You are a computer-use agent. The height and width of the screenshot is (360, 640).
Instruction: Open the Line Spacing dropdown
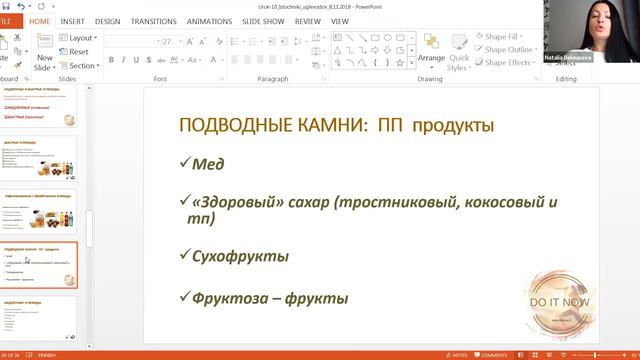pos(300,41)
